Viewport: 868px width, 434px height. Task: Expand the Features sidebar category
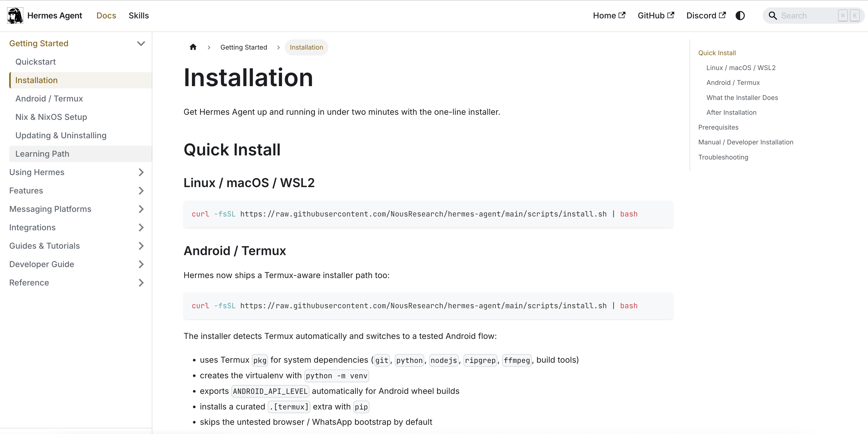141,191
